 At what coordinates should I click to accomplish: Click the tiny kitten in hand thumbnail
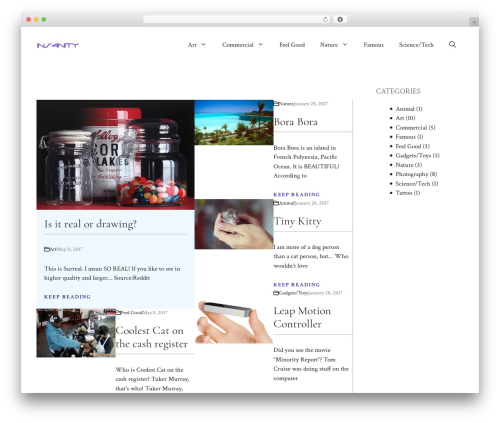point(234,224)
